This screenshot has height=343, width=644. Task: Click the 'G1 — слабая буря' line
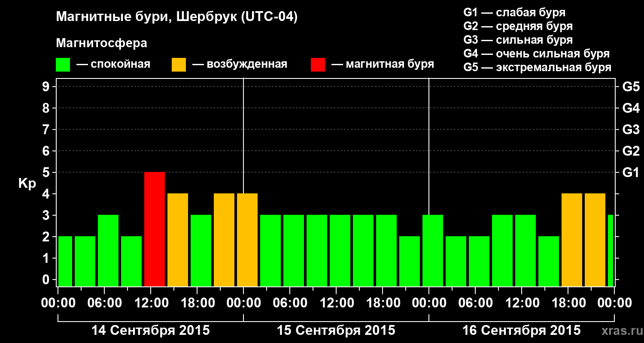(x=514, y=12)
